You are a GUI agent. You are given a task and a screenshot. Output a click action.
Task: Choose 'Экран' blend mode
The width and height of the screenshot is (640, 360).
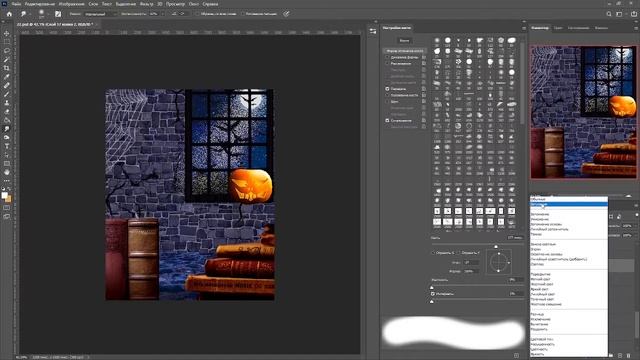[568, 249]
